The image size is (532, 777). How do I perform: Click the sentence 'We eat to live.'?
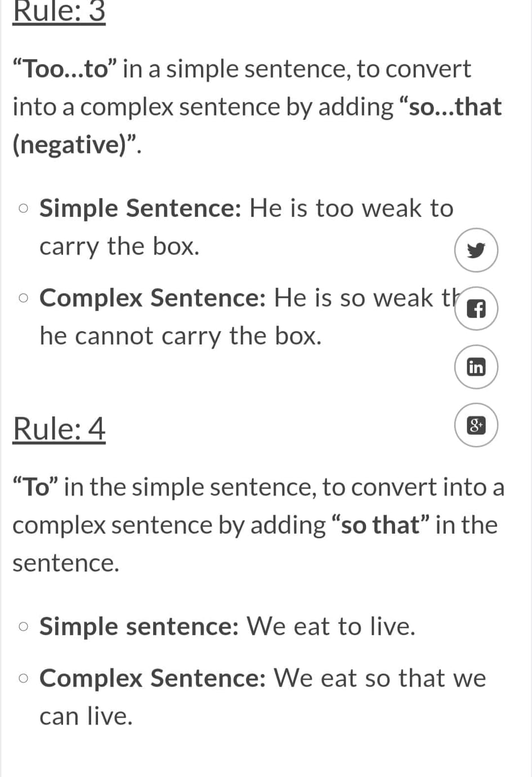[x=331, y=627]
